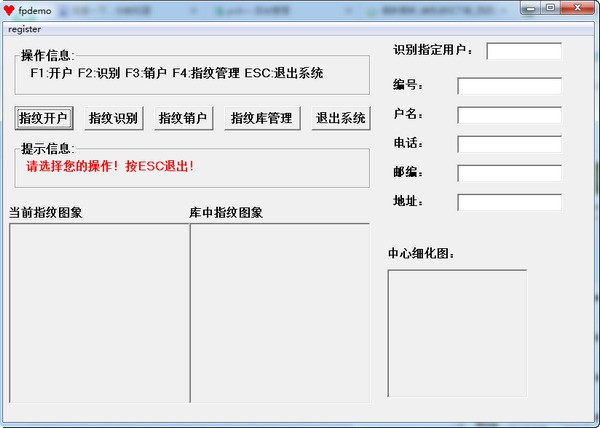Select the 户名 text box
Screen dimensions: 600x428
click(x=510, y=115)
